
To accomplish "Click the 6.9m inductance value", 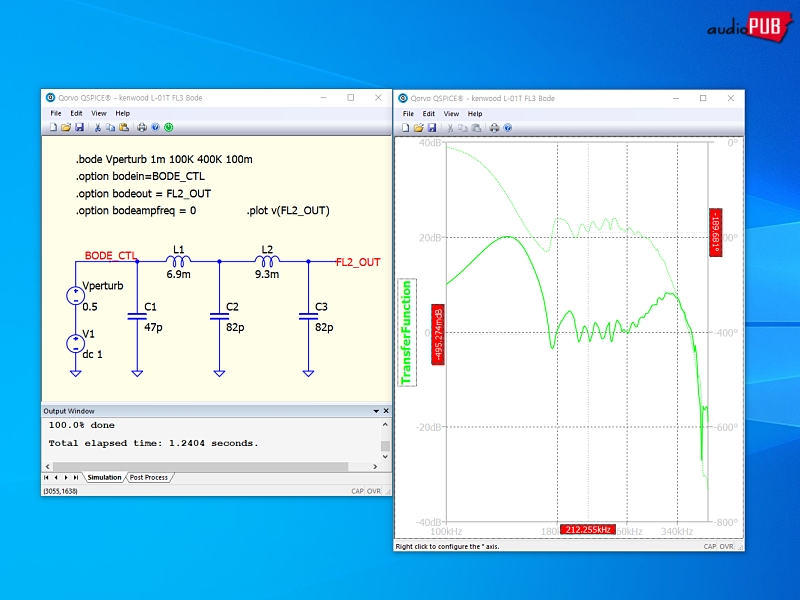I will pos(179,274).
